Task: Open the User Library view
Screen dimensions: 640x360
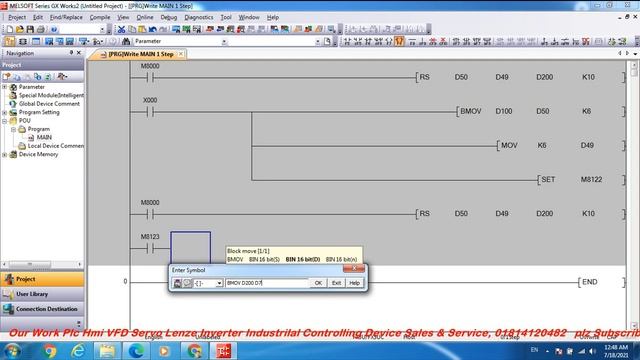Action: pos(42,294)
